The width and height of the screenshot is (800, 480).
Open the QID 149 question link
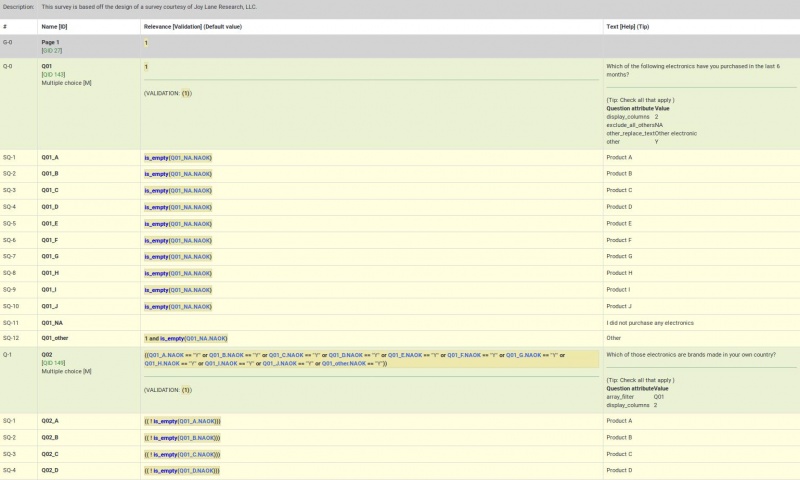(x=53, y=363)
